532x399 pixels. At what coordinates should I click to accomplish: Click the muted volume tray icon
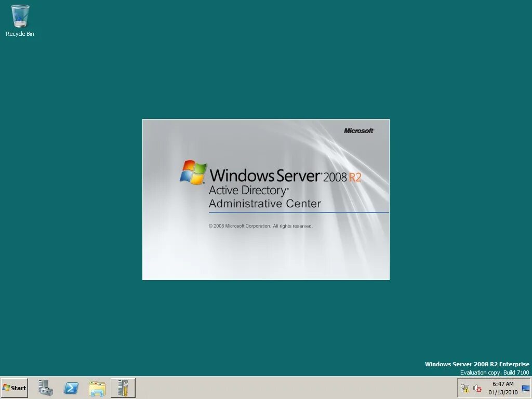[477, 389]
